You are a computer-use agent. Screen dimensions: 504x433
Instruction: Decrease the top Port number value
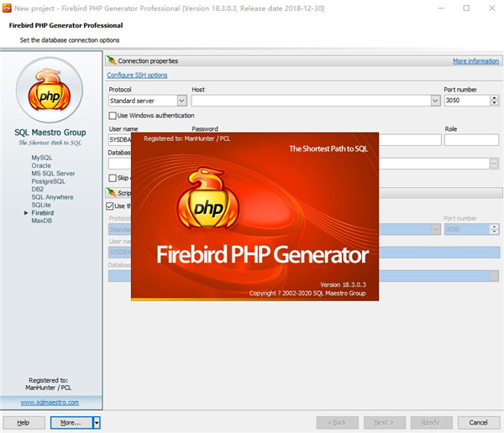point(495,102)
